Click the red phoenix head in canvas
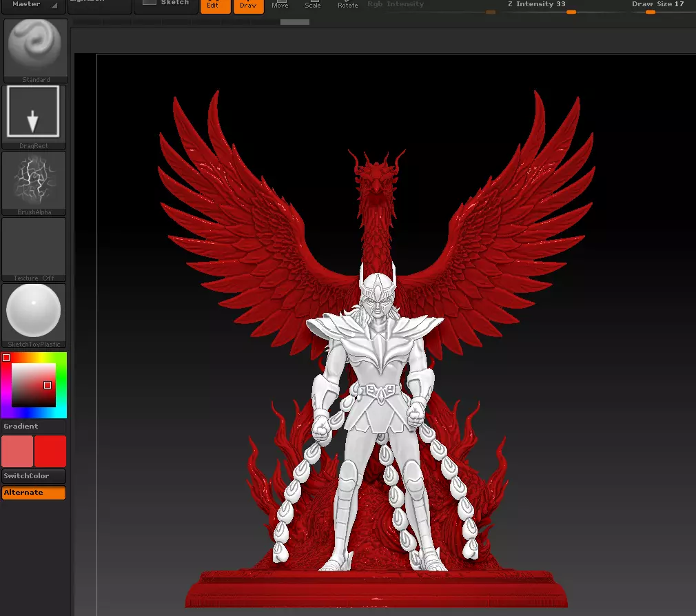 point(377,178)
